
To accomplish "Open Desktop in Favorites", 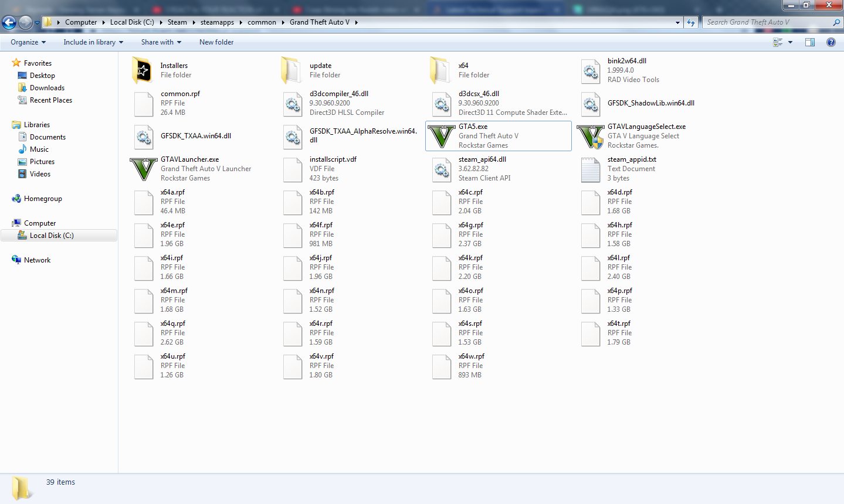I will click(42, 76).
